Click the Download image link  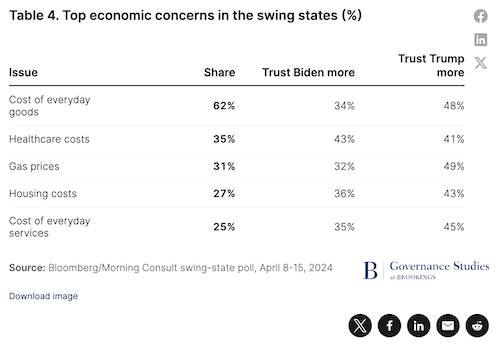43,296
